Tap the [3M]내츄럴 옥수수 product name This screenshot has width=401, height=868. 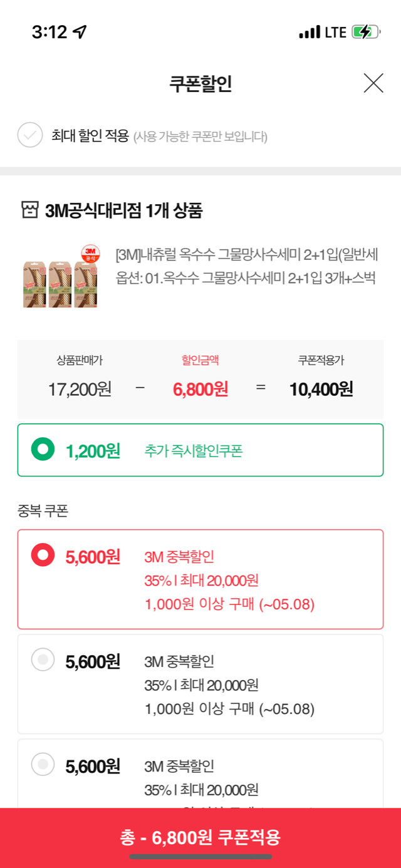(247, 256)
